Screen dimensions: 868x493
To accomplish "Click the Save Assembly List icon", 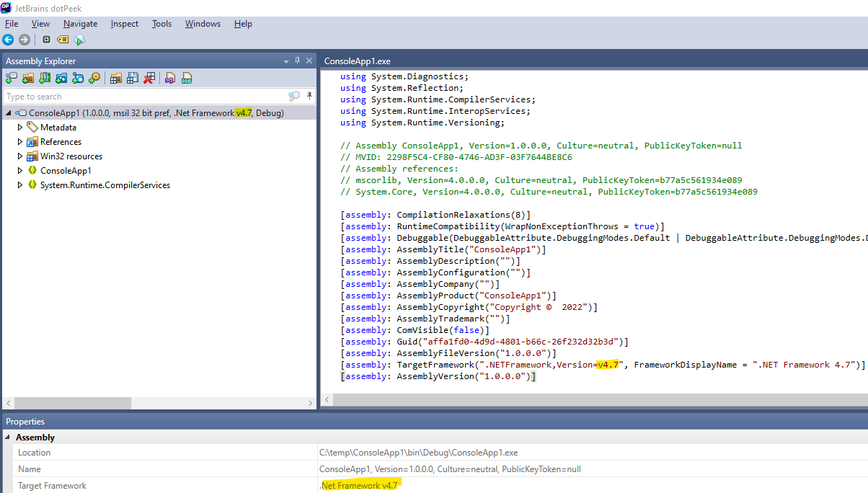I will tap(132, 78).
